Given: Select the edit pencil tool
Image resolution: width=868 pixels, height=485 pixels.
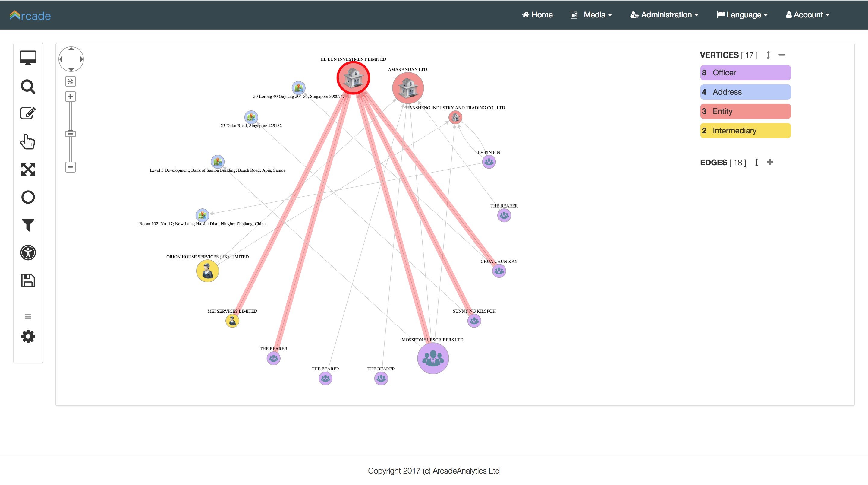Looking at the screenshot, I should tap(28, 113).
